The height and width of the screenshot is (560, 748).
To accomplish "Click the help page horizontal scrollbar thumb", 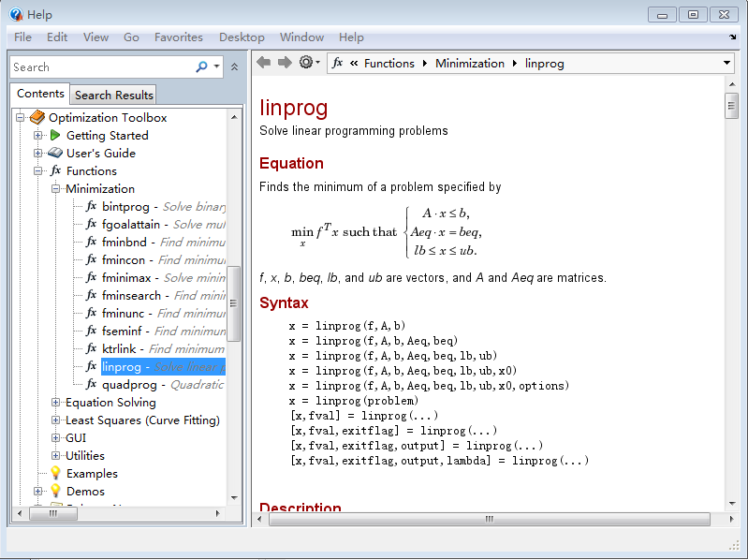I will tap(490, 519).
